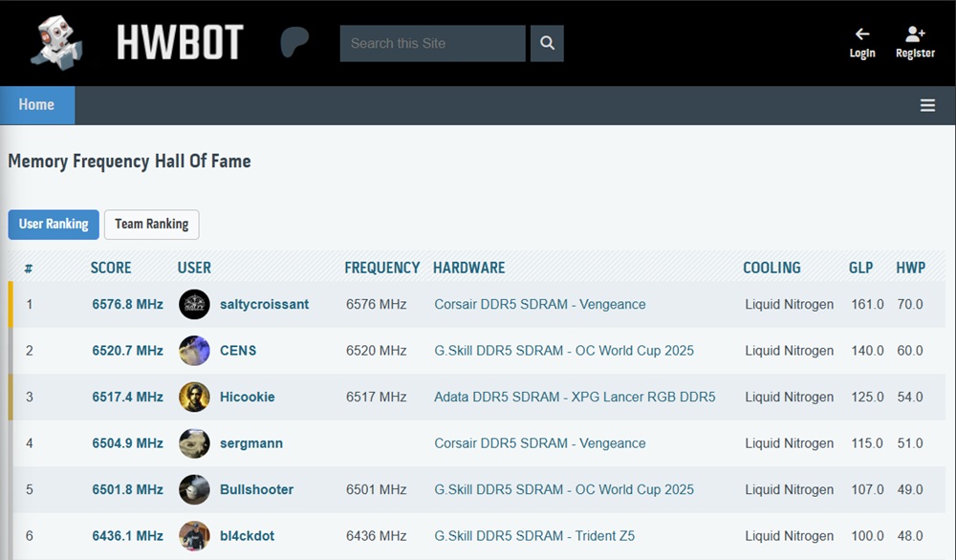Viewport: 956px width, 560px height.
Task: Click the Login arrow icon
Action: [861, 33]
